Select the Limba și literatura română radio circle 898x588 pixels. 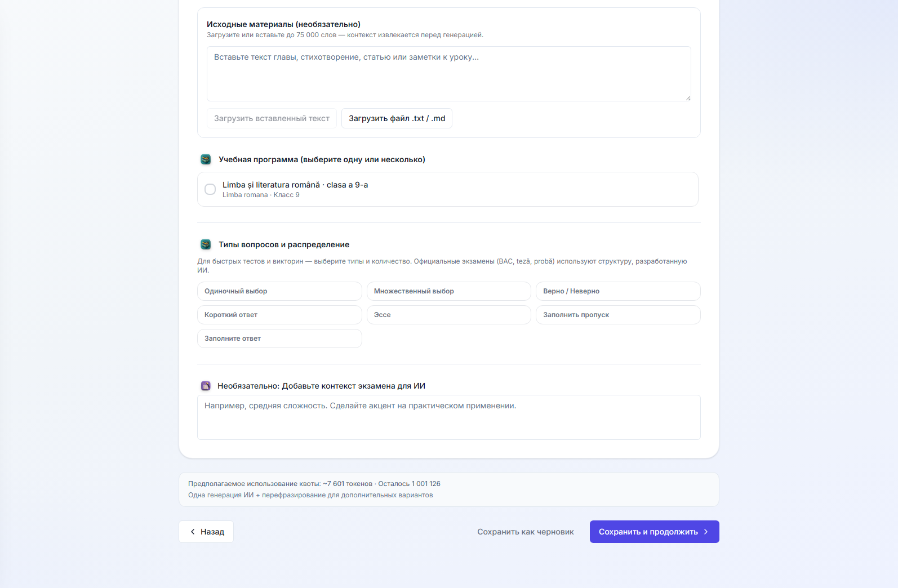[210, 189]
